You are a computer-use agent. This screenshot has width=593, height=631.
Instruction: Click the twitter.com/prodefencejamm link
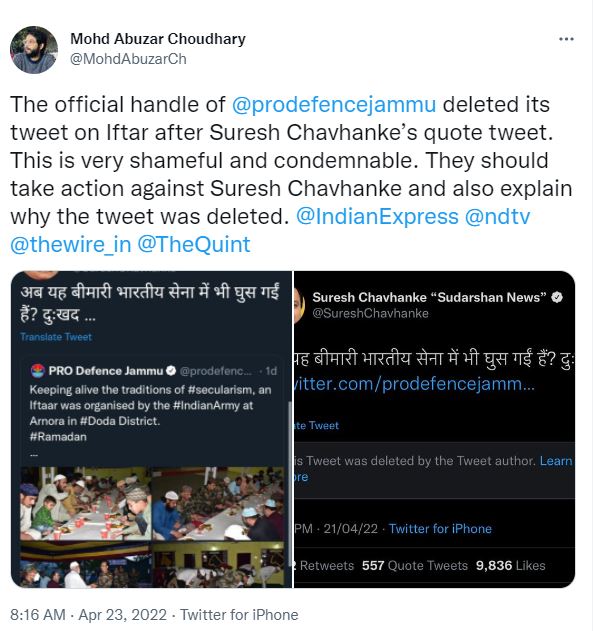pyautogui.click(x=414, y=384)
